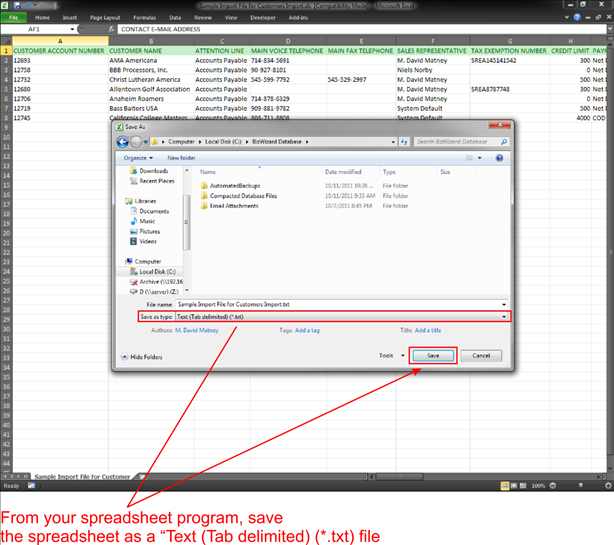The width and height of the screenshot is (614, 545).
Task: Click the insert function fx icon
Action: pos(112,29)
